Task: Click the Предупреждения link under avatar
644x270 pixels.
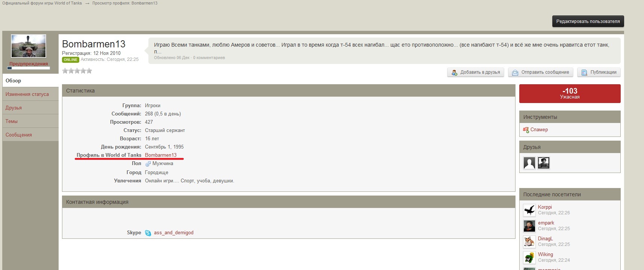Action: 29,64
